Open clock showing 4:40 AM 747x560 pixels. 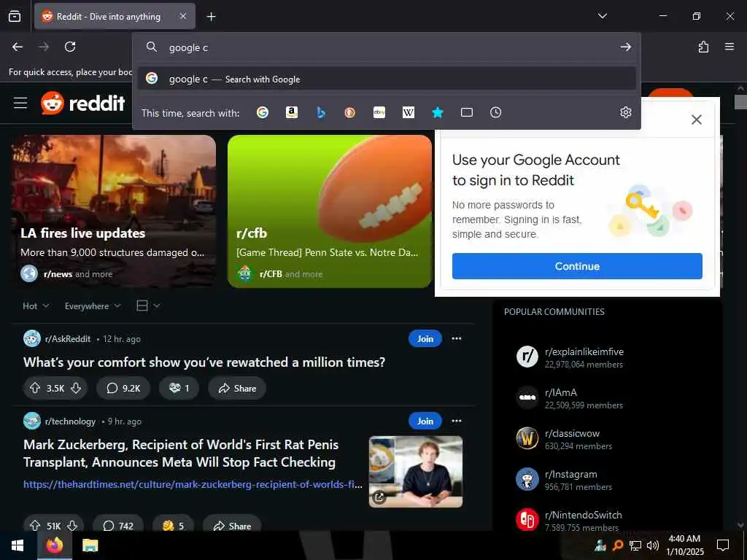pyautogui.click(x=684, y=545)
